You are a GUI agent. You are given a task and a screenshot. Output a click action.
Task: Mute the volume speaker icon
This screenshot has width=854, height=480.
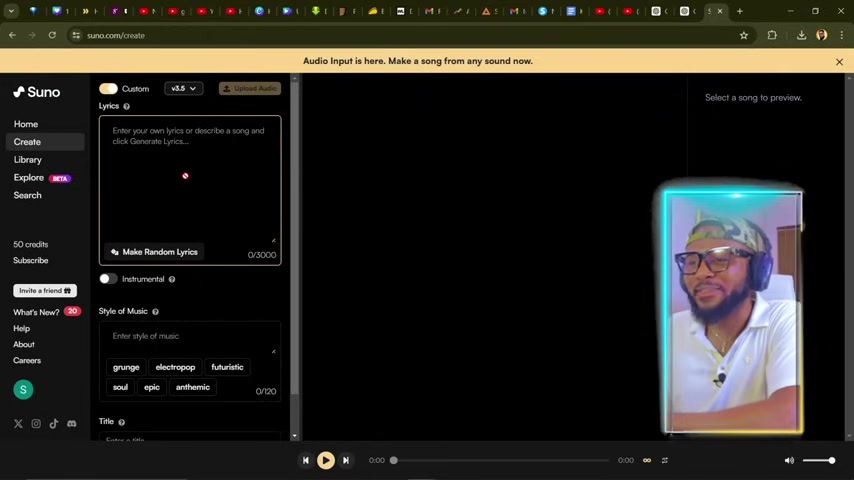[789, 460]
